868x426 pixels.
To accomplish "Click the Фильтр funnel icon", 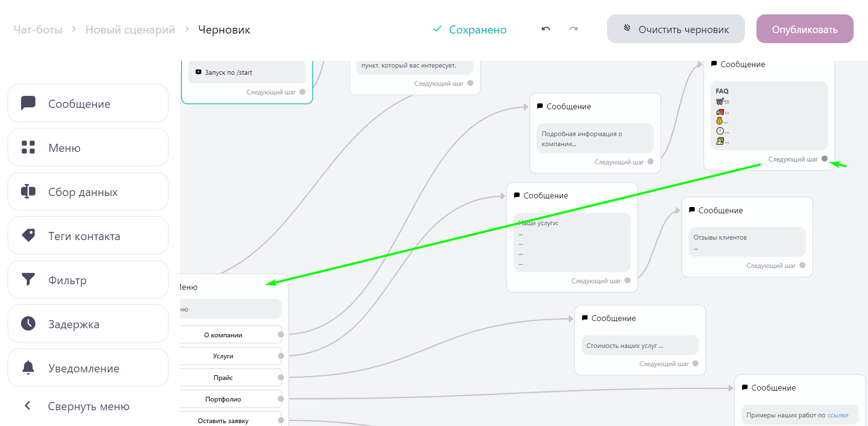I will [28, 279].
